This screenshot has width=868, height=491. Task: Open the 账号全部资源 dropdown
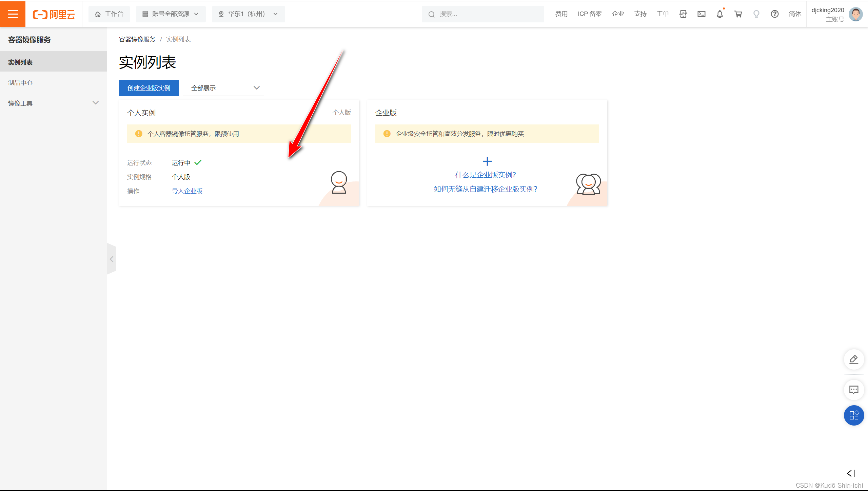click(171, 14)
